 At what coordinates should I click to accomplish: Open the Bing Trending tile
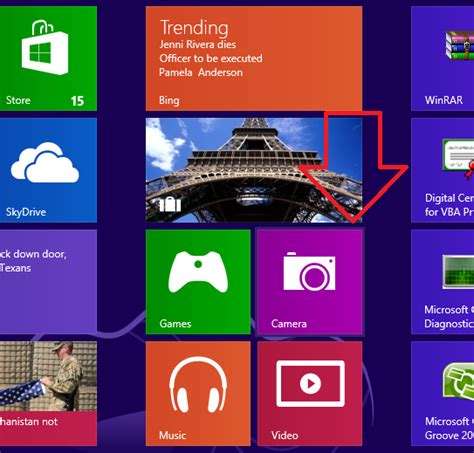click(254, 58)
